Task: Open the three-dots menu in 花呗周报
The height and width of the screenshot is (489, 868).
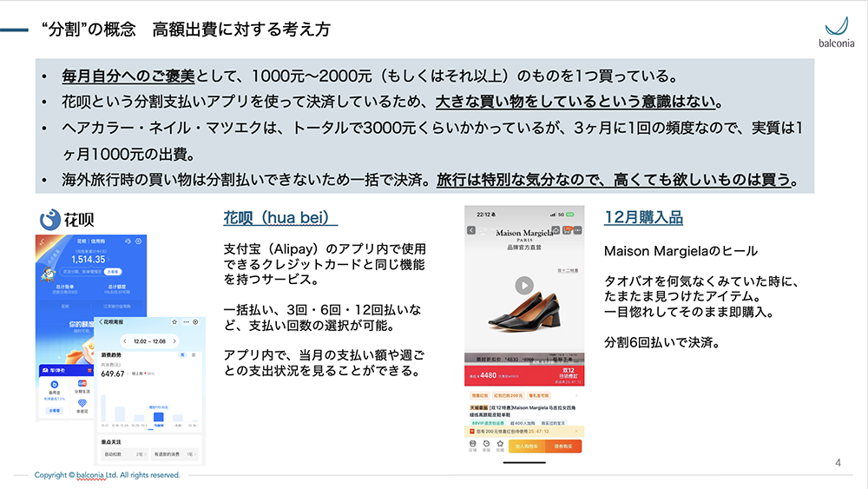Action: tap(186, 321)
